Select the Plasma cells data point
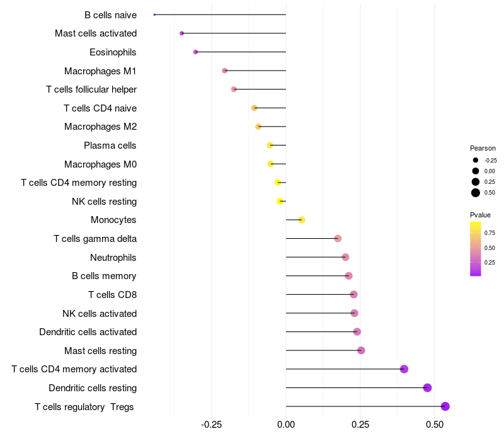Viewport: 504px width, 441px height. 270,146
